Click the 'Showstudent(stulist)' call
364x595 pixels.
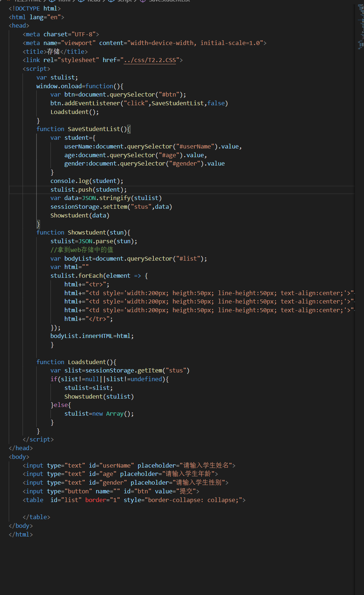coord(99,396)
